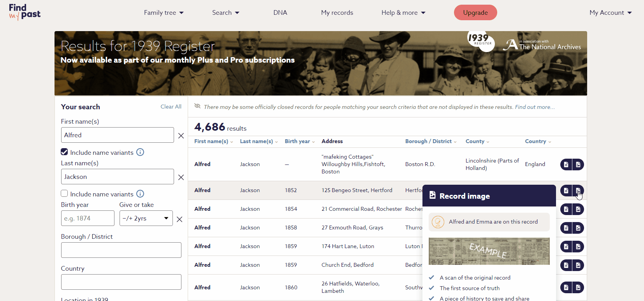Open record image icon for 1852 Alfred Jackson
Screen dimensions: 644x301
click(578, 191)
